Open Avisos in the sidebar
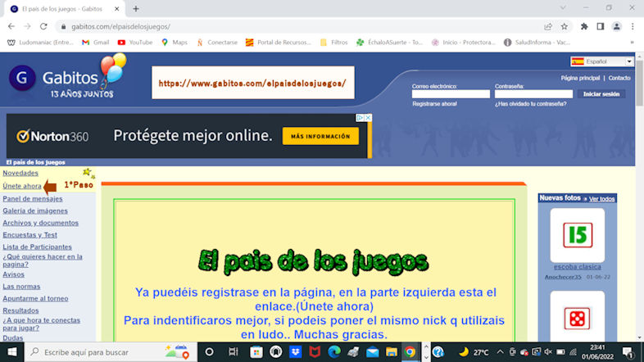Image resolution: width=644 pixels, height=362 pixels. pyautogui.click(x=13, y=274)
